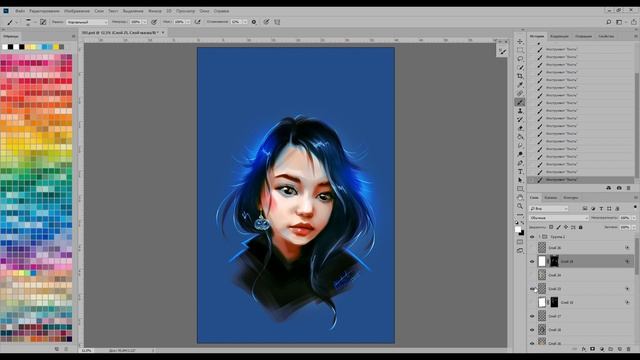Screen dimensions: 640x360
Task: Select the Pen tool
Action: point(520,163)
